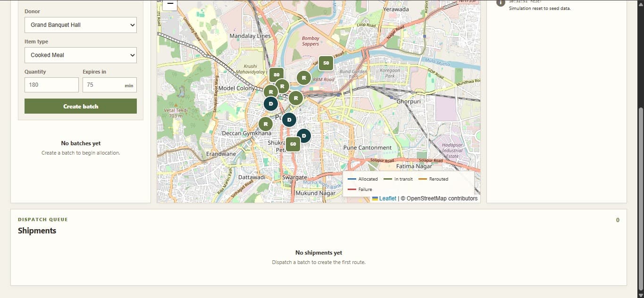Viewport: 644px width, 298px height.
Task: Click the green square marker labeled 50
Action: (x=326, y=63)
